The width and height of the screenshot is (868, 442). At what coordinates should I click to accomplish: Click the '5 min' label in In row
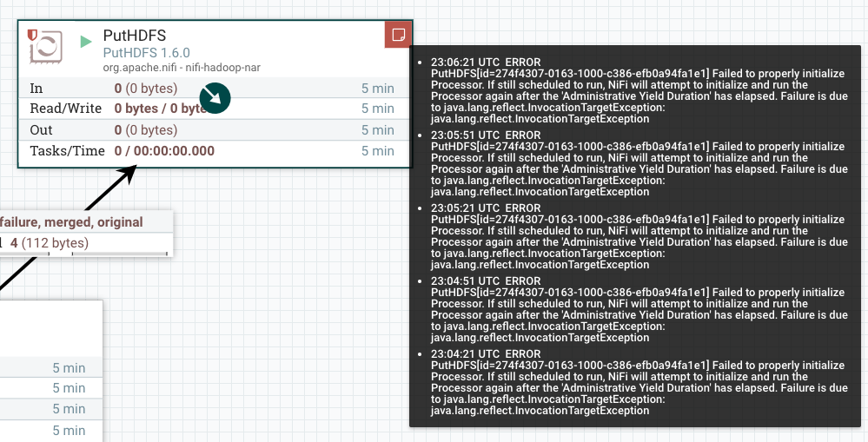pyautogui.click(x=378, y=89)
